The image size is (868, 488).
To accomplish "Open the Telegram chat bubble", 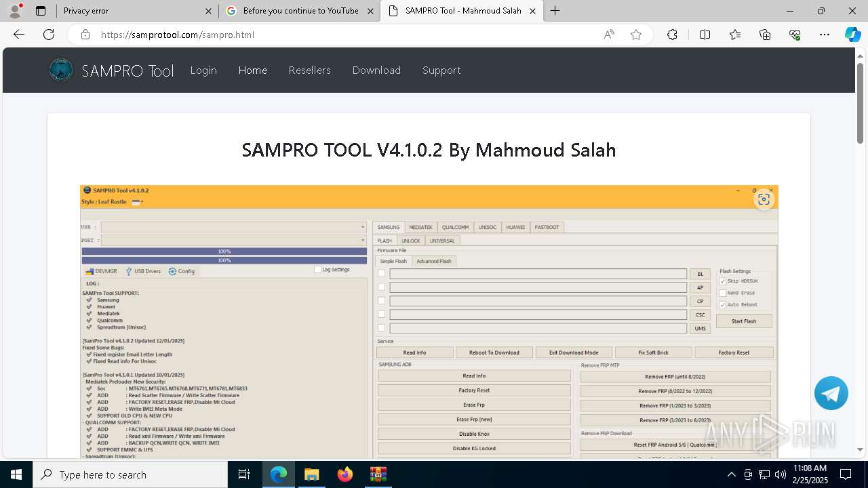I will click(x=831, y=393).
